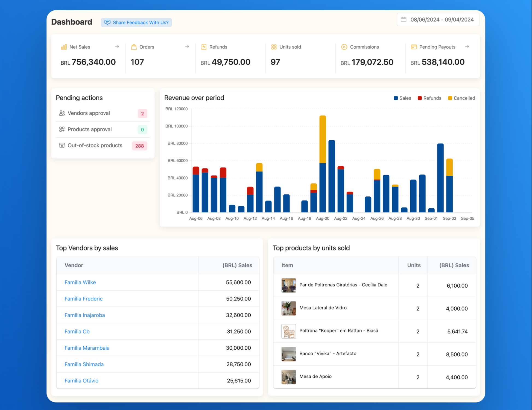
Task: Open the Orders details arrow
Action: [x=187, y=47]
